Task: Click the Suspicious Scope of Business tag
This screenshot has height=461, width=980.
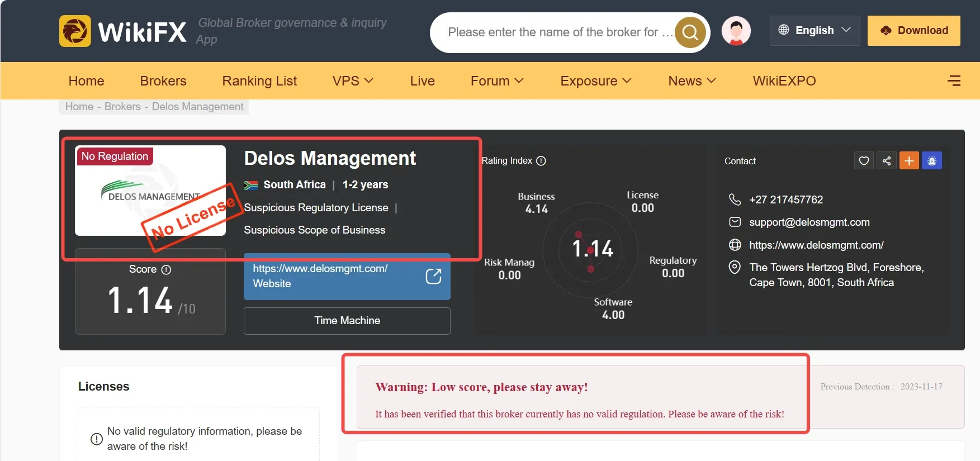Action: (x=315, y=230)
